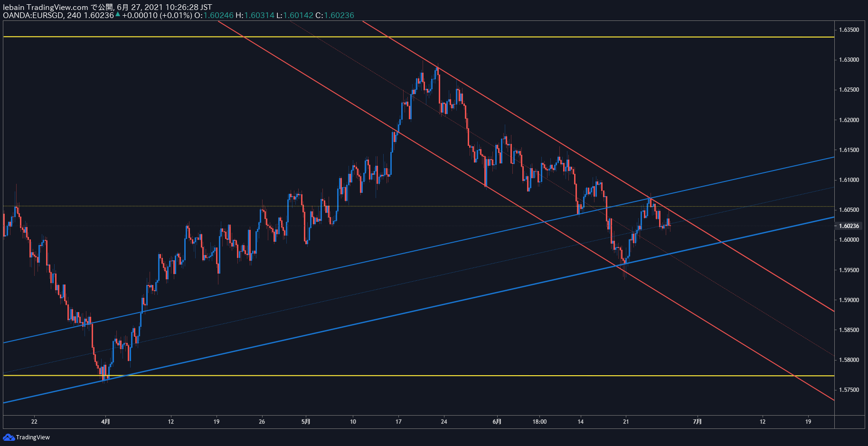Screen dimensions: 868x446
Task: Click the 21 date label on time axis
Action: click(x=626, y=422)
